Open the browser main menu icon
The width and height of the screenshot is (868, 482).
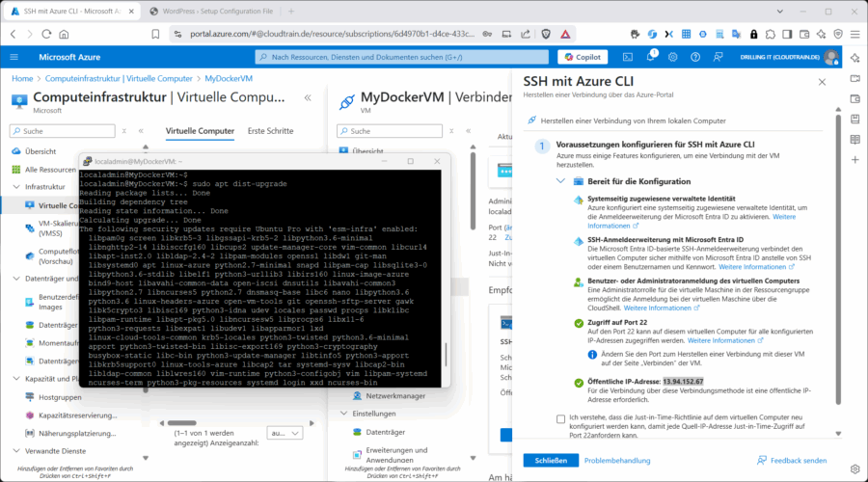855,34
